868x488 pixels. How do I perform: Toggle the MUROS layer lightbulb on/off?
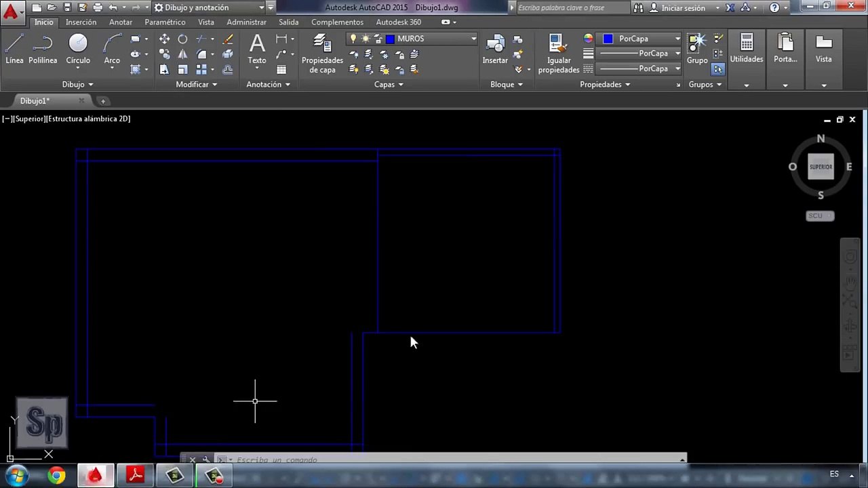pos(353,39)
